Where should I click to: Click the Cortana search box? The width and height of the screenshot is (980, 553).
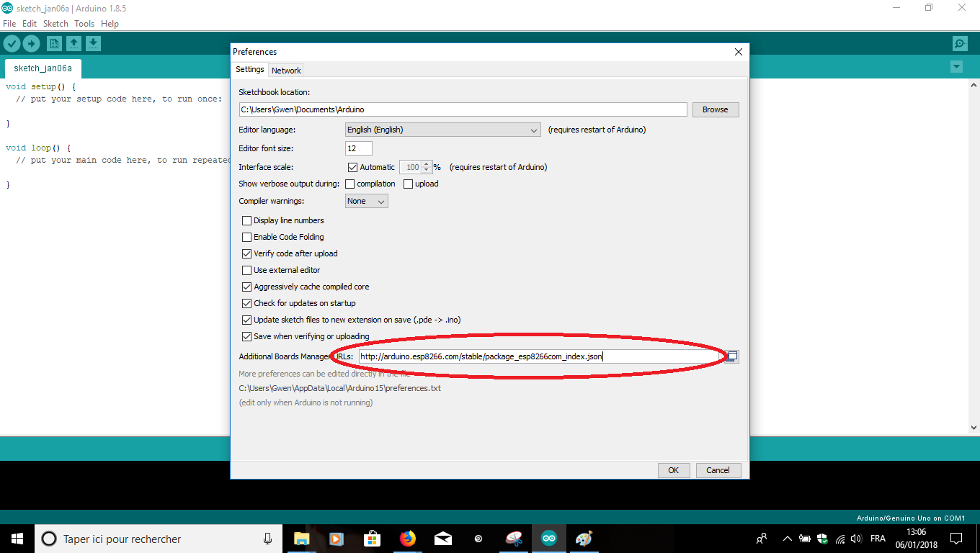tap(157, 539)
